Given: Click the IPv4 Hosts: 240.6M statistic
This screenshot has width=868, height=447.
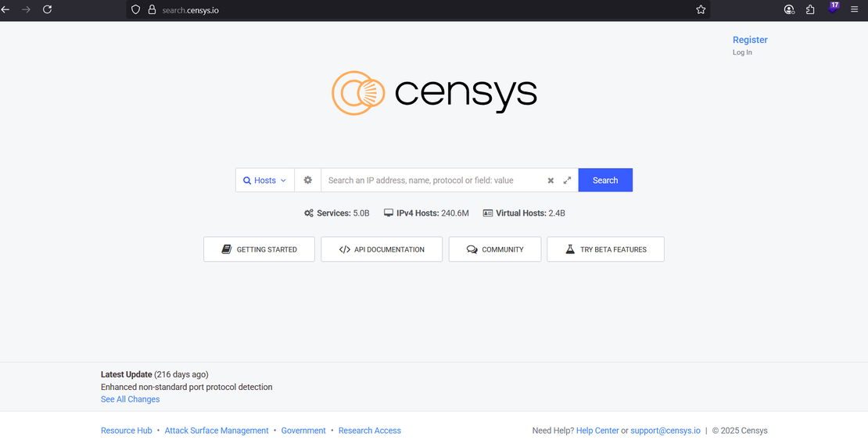Looking at the screenshot, I should pyautogui.click(x=426, y=213).
